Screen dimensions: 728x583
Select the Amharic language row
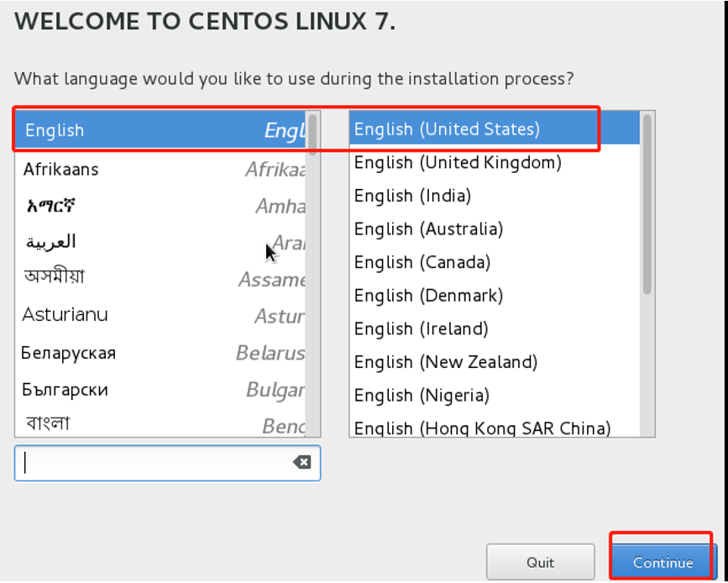tap(160, 205)
